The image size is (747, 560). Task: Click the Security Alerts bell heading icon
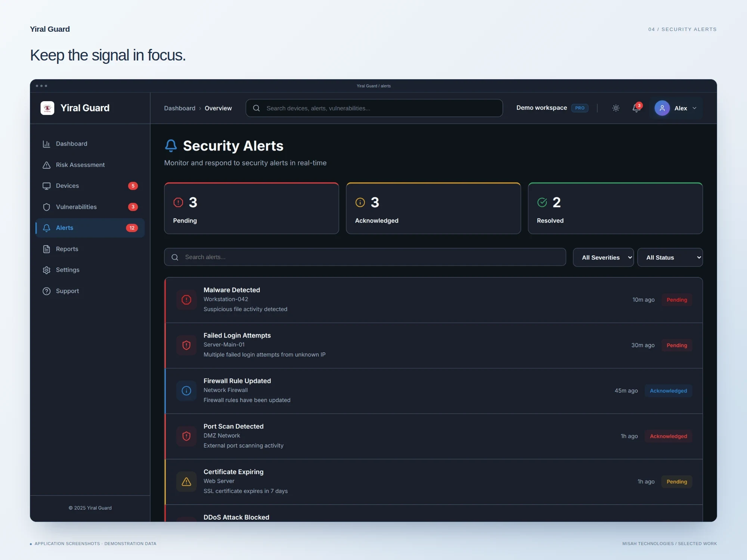pos(171,146)
